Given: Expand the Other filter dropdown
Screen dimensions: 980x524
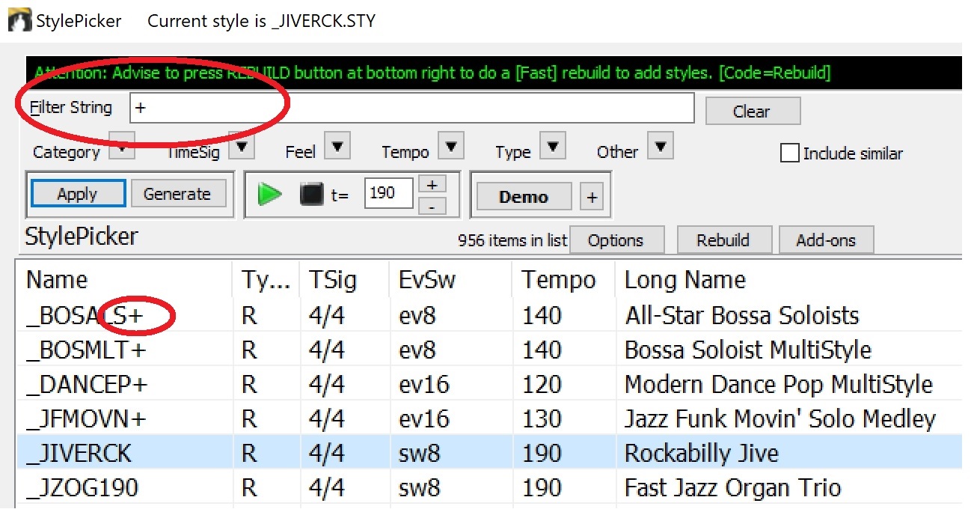Looking at the screenshot, I should [660, 145].
